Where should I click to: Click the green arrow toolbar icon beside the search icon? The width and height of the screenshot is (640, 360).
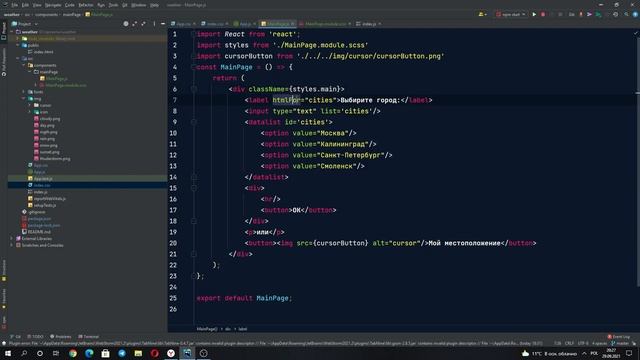[598, 14]
